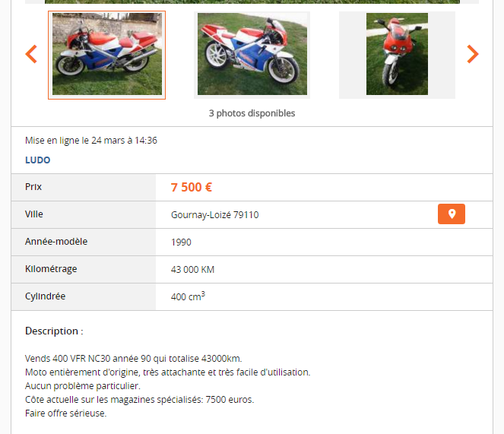
Task: Select the third front-view motorcycle thumbnail
Action: (x=397, y=55)
